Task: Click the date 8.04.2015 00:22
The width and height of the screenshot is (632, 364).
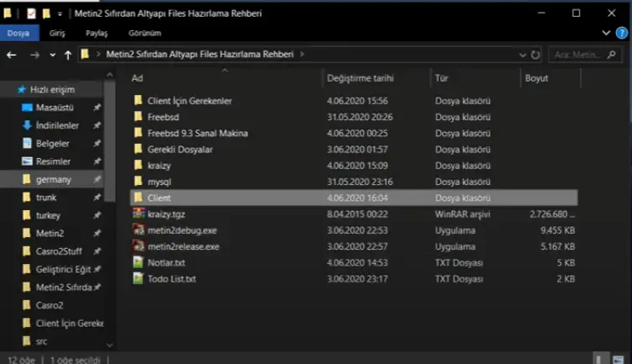Action: 357,214
